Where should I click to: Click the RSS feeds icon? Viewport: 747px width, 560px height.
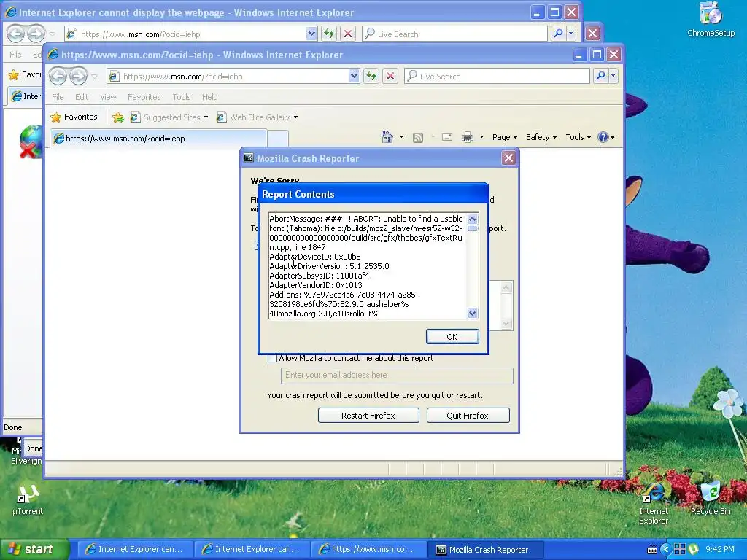418,138
